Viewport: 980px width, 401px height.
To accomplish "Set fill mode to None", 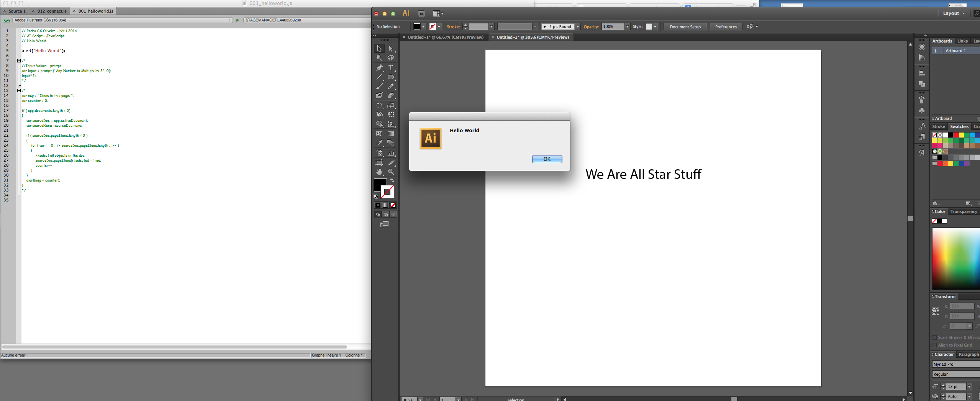I will 393,205.
